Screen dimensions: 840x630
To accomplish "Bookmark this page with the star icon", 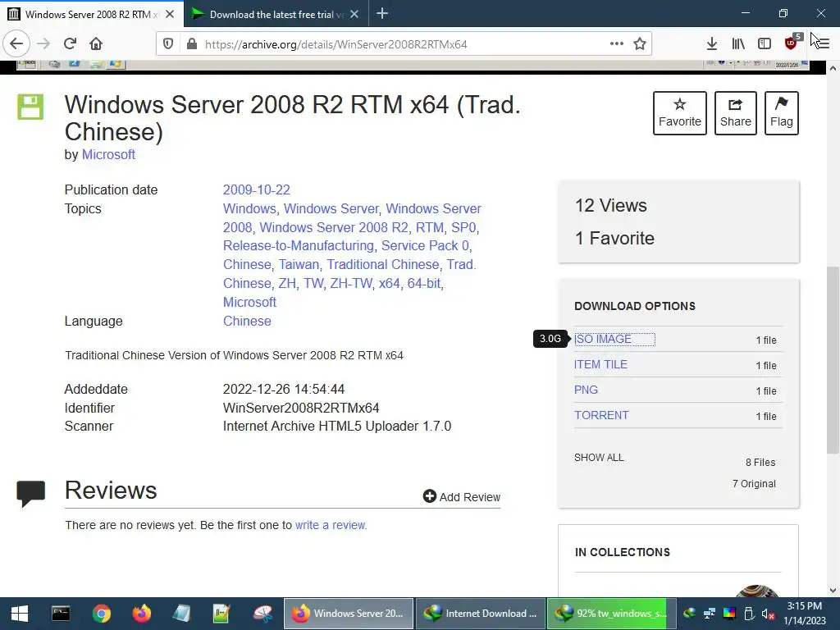I will [640, 44].
